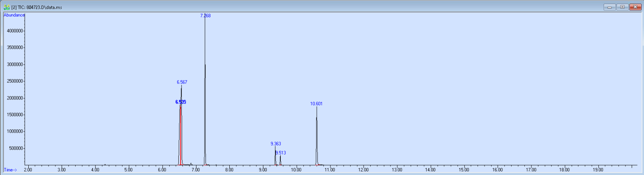The height and width of the screenshot is (175, 644).
Task: Click the 9.00 time axis label
Action: pyautogui.click(x=263, y=169)
